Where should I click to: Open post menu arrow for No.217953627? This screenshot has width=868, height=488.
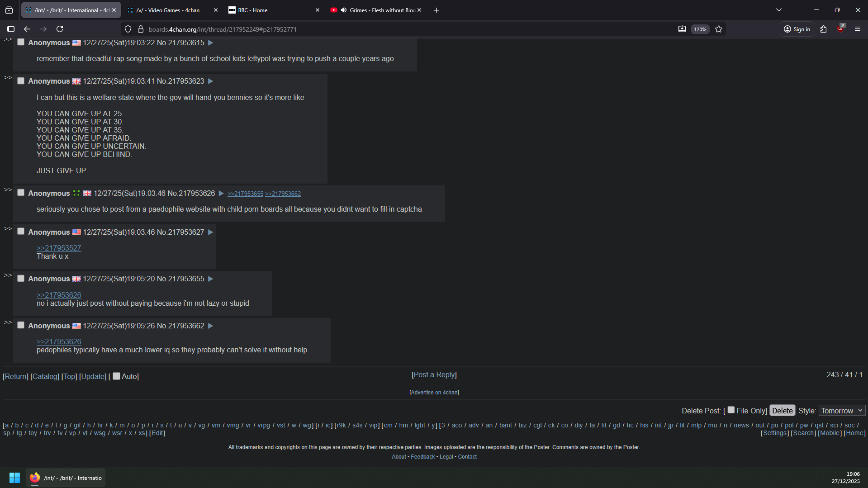210,232
